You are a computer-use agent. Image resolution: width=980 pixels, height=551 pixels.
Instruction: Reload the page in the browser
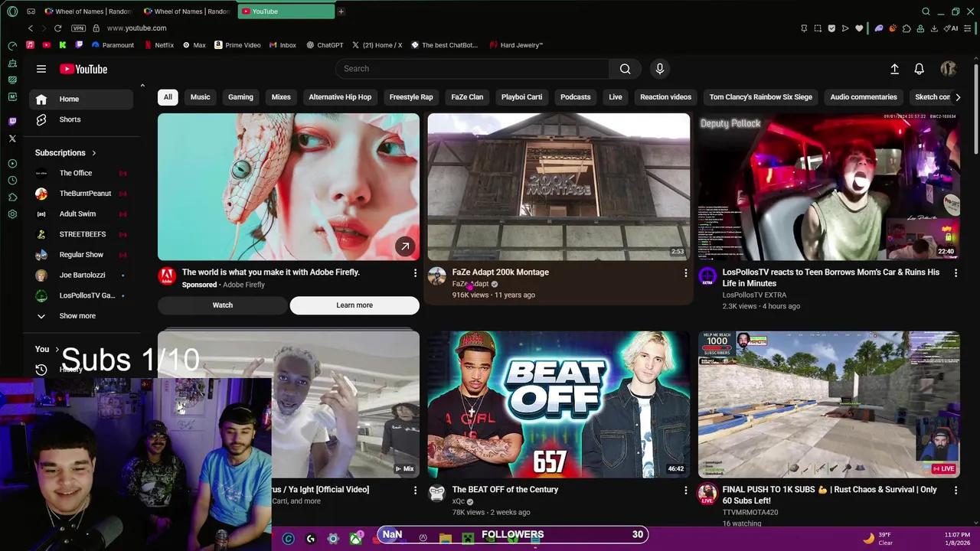pos(57,28)
